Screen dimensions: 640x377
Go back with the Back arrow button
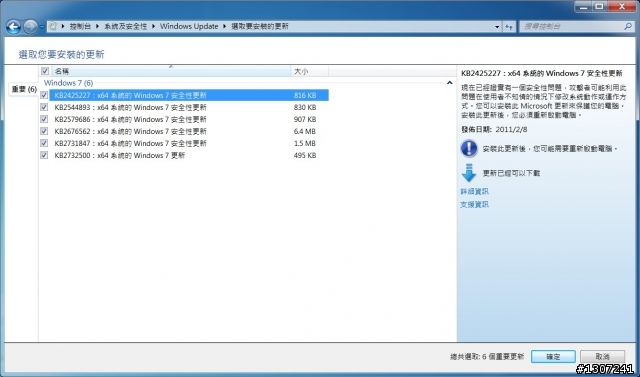[13, 27]
